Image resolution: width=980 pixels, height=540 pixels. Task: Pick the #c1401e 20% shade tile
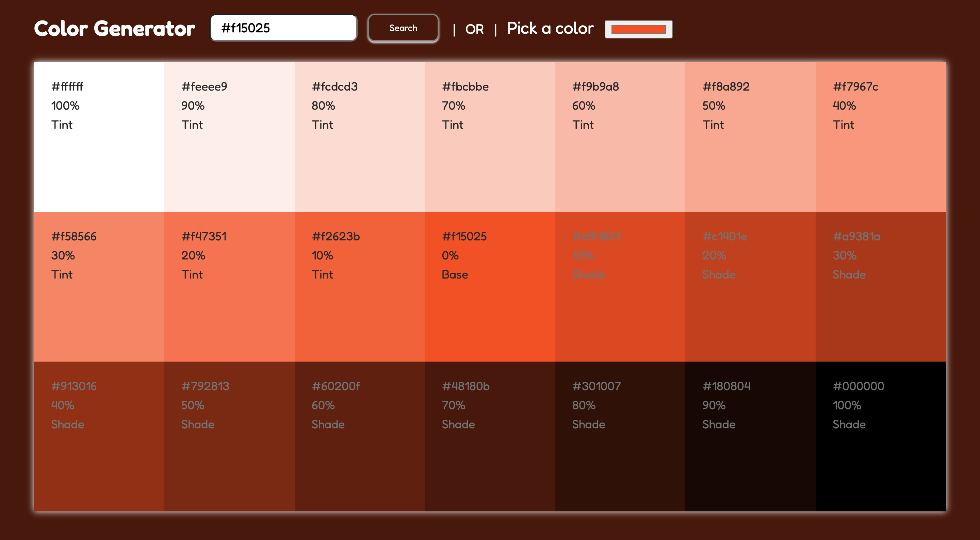coord(750,287)
